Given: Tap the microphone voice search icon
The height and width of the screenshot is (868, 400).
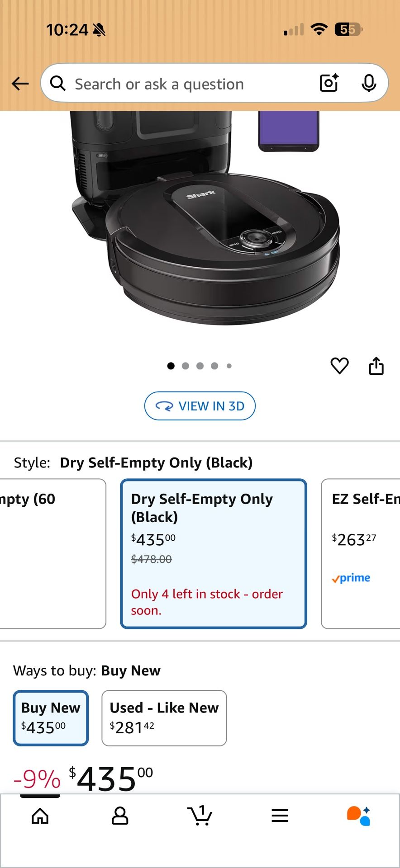Looking at the screenshot, I should click(x=369, y=83).
